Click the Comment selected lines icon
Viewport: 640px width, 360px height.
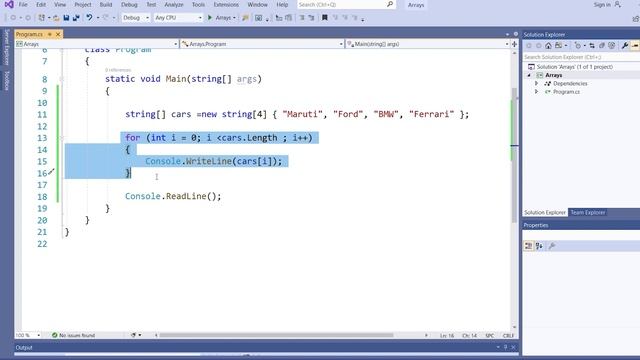point(302,18)
